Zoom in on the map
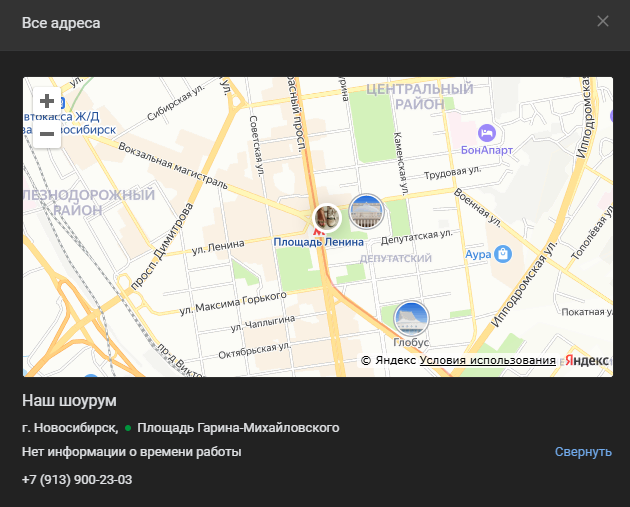This screenshot has width=630, height=507. pyautogui.click(x=46, y=101)
